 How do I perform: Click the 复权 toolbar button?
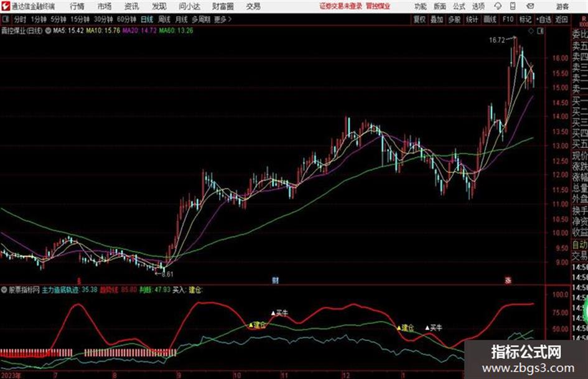(419, 19)
